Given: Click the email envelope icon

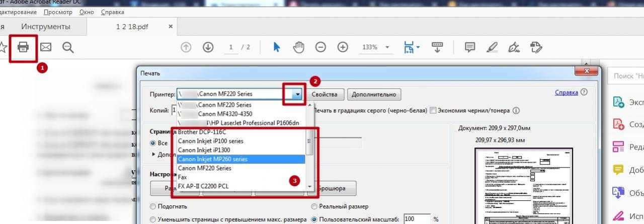Looking at the screenshot, I should tap(46, 47).
